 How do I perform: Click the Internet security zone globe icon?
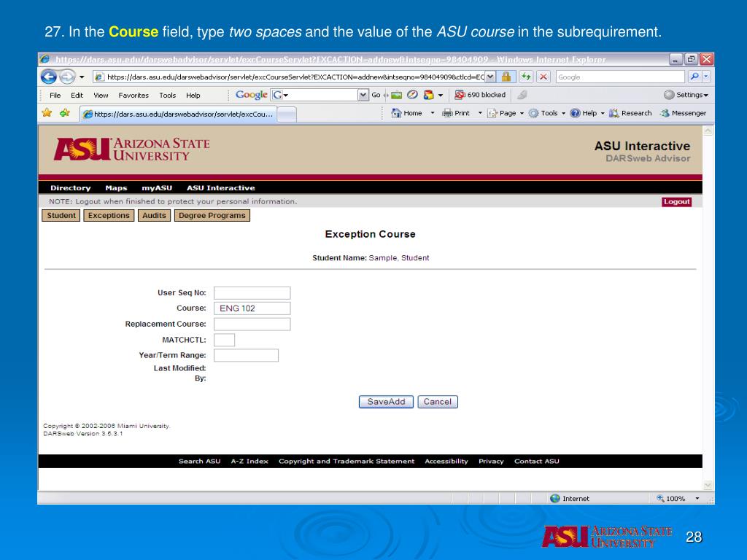click(x=555, y=498)
